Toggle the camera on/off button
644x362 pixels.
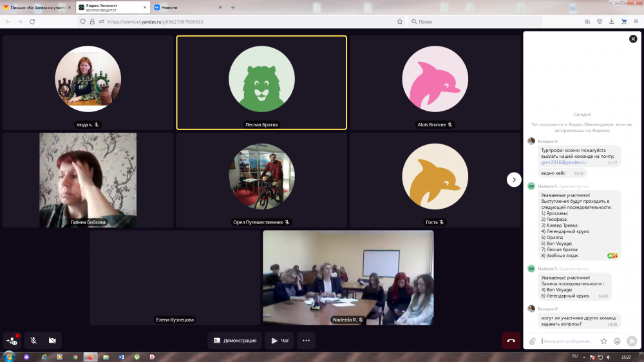52,340
